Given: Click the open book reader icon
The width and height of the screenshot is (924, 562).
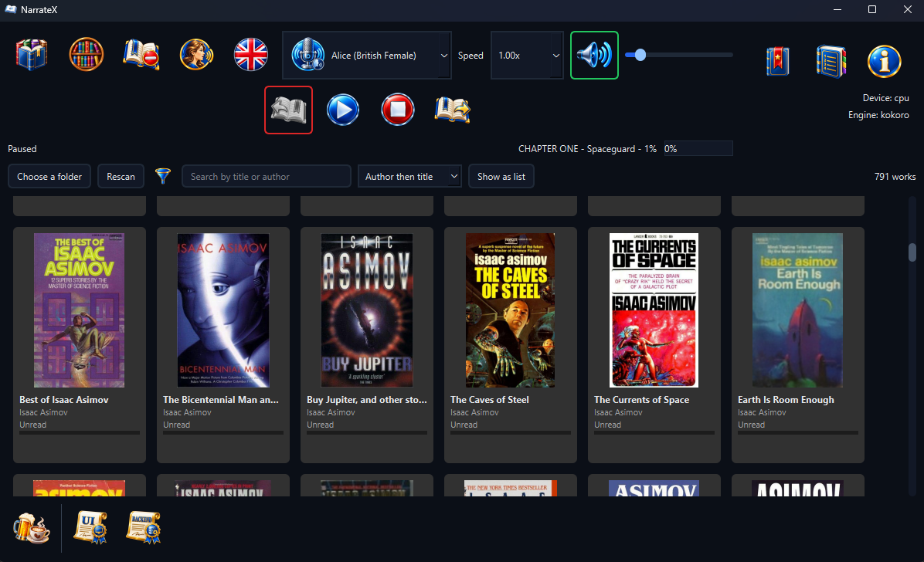Looking at the screenshot, I should tap(288, 110).
